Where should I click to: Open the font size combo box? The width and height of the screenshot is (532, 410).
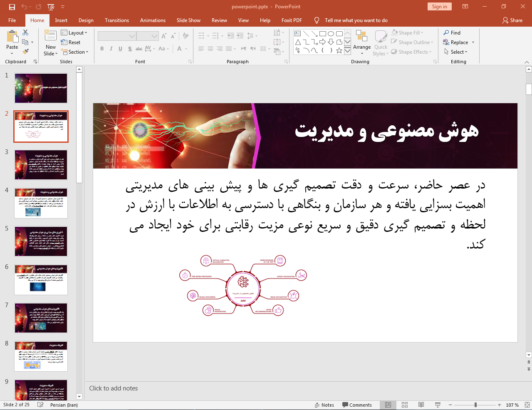[x=148, y=36]
